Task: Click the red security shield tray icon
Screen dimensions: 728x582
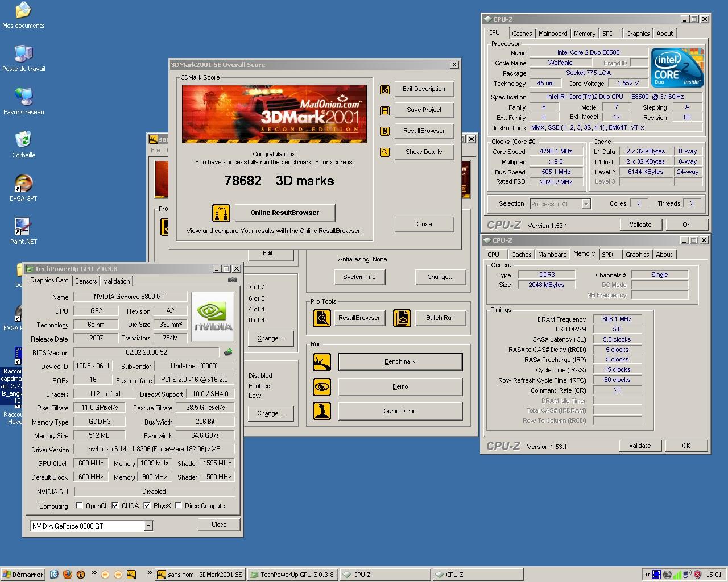Action: pyautogui.click(x=697, y=575)
